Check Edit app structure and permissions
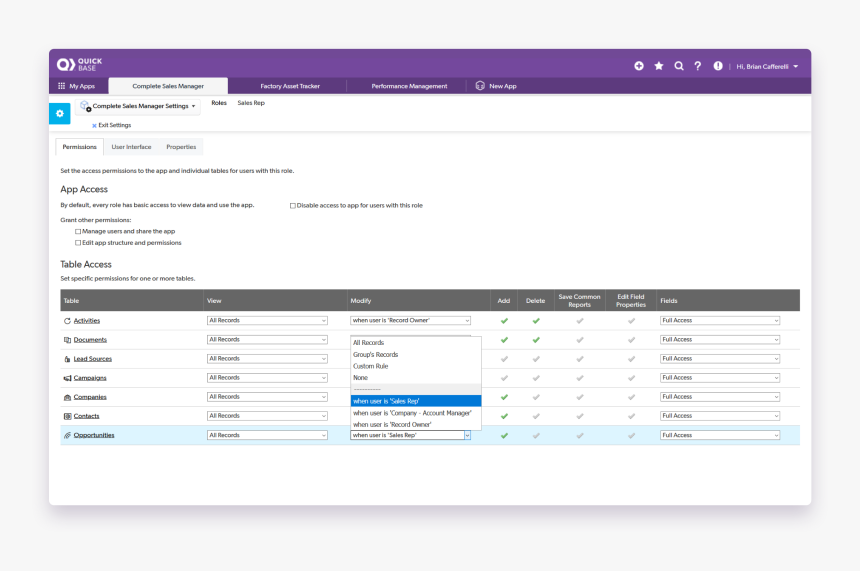This screenshot has height=571, width=860. click(x=78, y=243)
